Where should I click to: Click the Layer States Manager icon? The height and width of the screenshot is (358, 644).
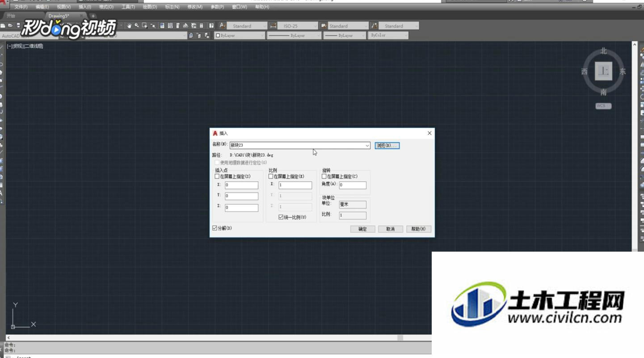point(207,35)
